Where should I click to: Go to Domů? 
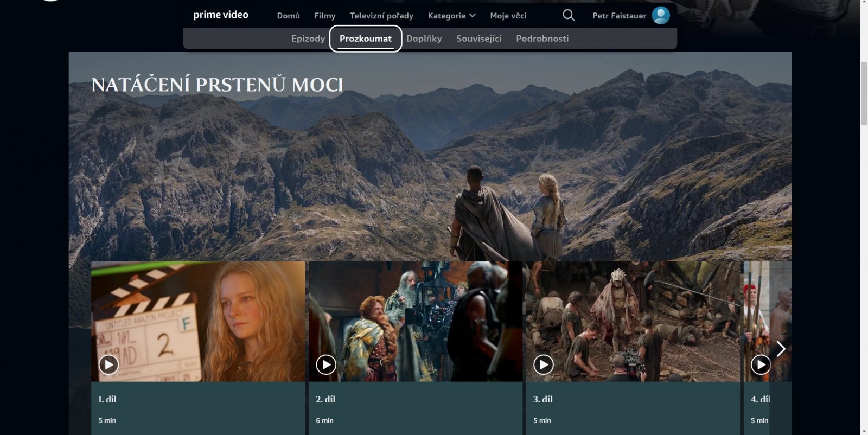point(288,16)
